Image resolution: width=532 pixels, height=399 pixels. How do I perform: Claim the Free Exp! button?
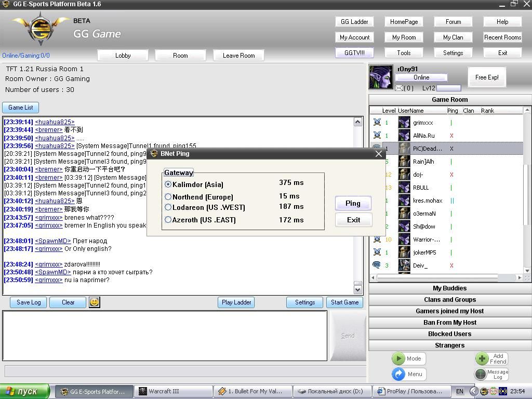point(487,77)
